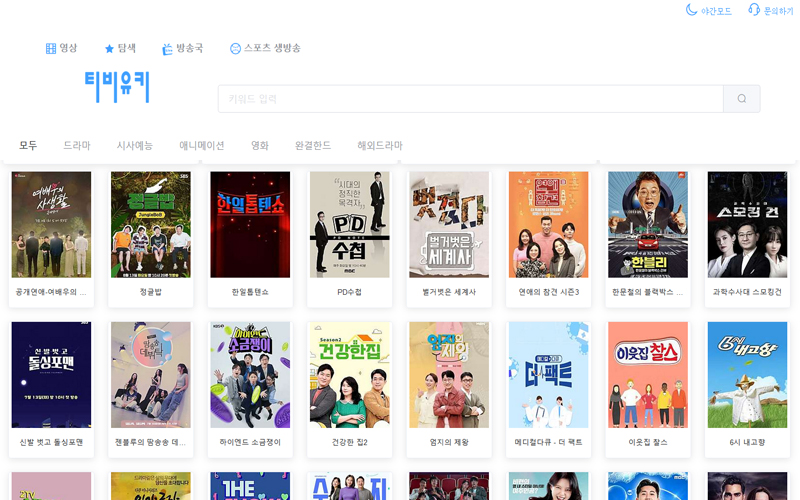
Task: Open 공개연애-여배우의 사생활 poster
Action: pyautogui.click(x=52, y=224)
